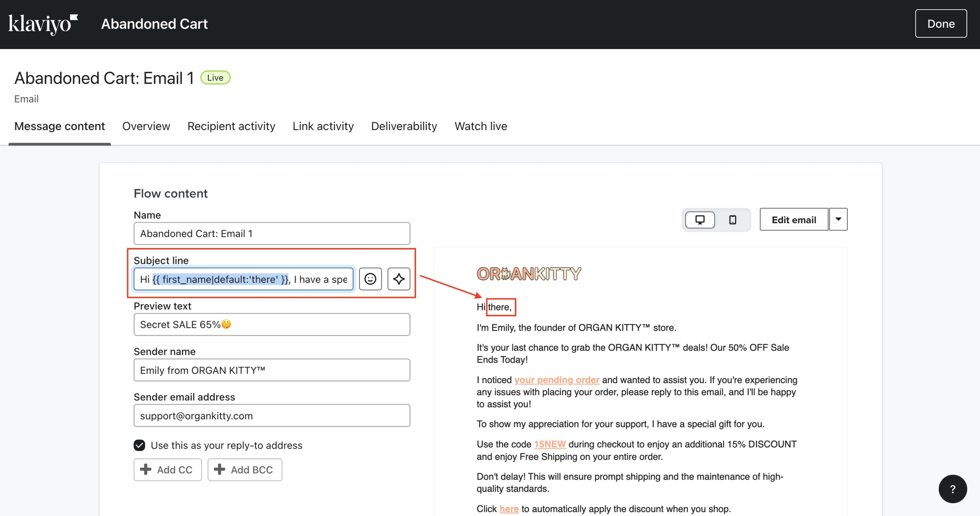
Task: Click the Klaviyo logo
Action: pyautogui.click(x=42, y=23)
